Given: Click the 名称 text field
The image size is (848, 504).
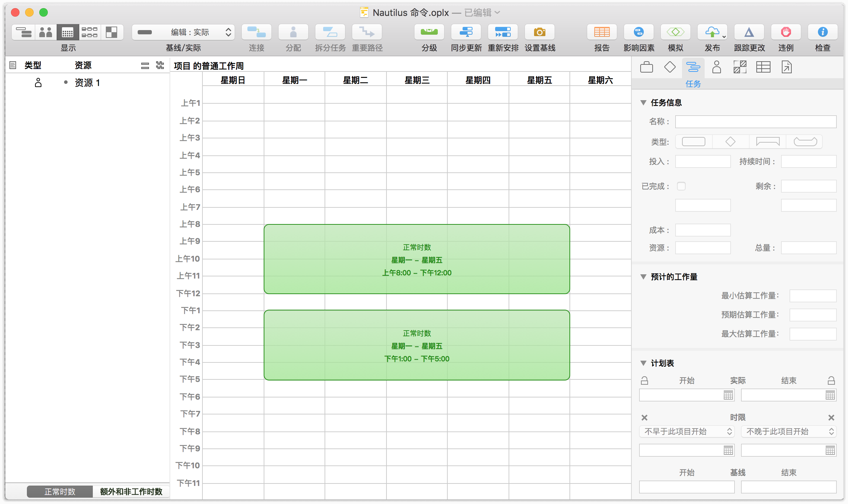Looking at the screenshot, I should [x=756, y=122].
